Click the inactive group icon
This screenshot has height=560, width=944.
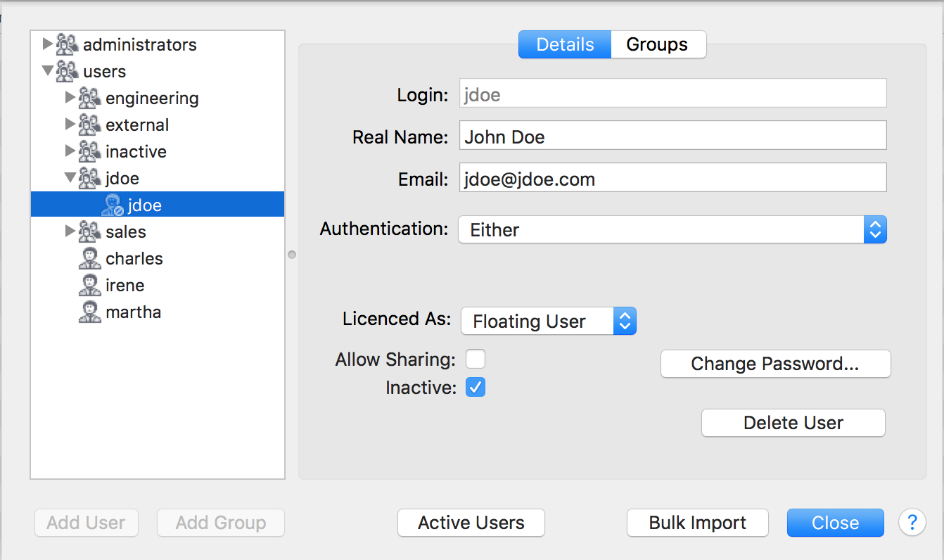tap(89, 152)
